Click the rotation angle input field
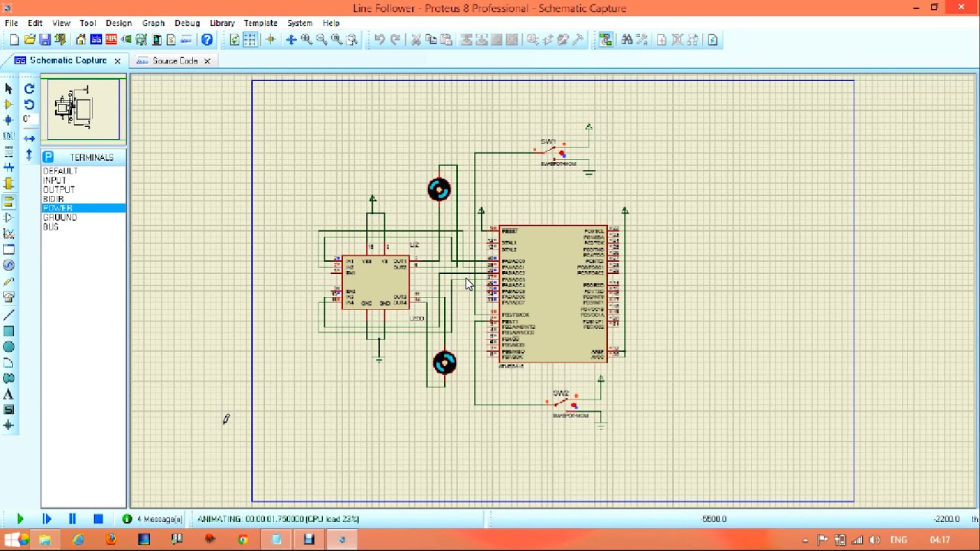980x551 pixels. 29,120
